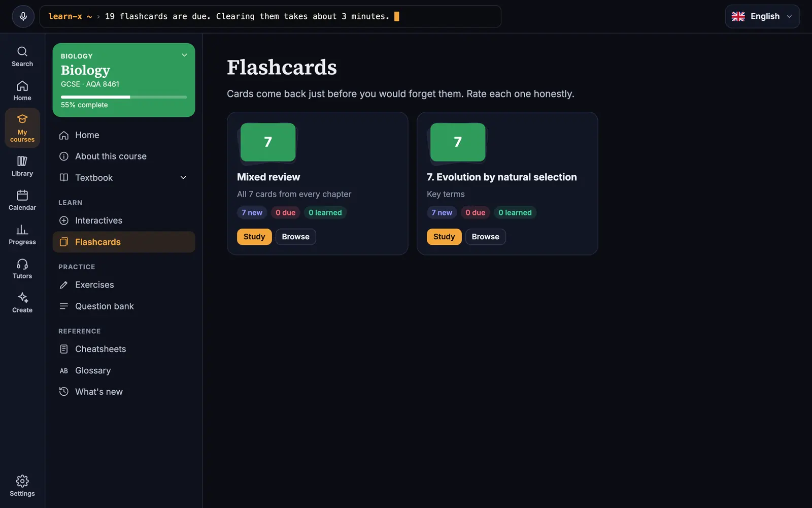
Task: Open the Question bank
Action: click(124, 306)
